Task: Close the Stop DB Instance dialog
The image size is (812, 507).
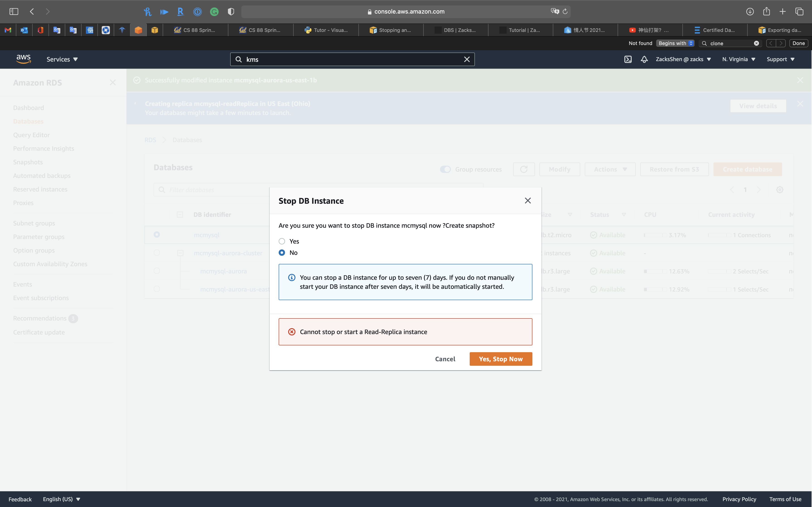Action: 528,201
